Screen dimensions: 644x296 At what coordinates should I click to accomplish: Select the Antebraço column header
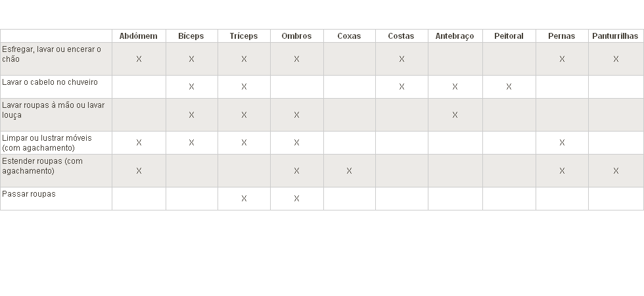(x=455, y=36)
